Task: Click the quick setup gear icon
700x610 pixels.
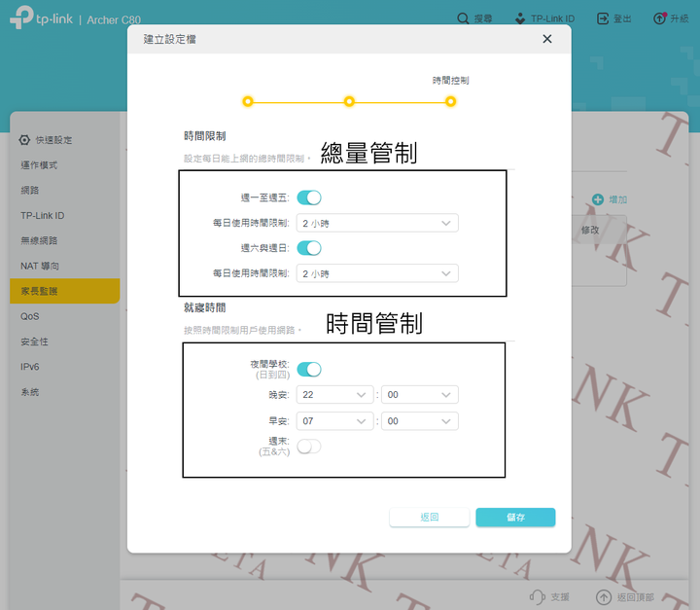Action: pyautogui.click(x=24, y=140)
